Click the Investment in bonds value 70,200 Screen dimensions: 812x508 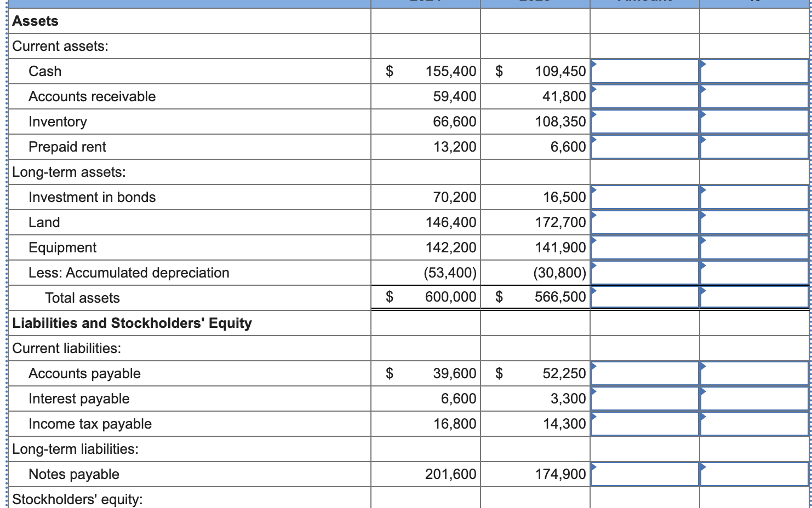455,197
